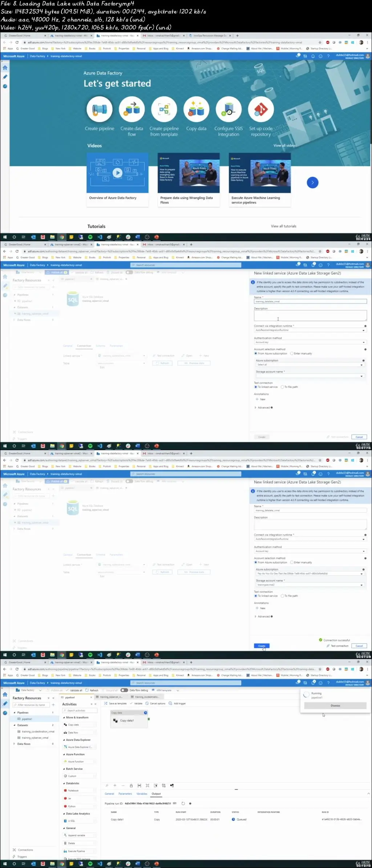Click the Create pipeline icon on Let's get started page
Viewport: 372px width, 868px height.
pos(99,109)
